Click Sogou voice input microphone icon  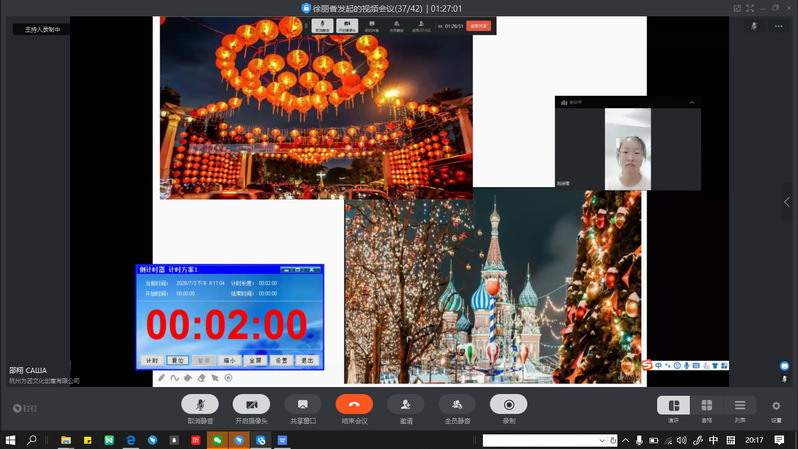point(687,366)
